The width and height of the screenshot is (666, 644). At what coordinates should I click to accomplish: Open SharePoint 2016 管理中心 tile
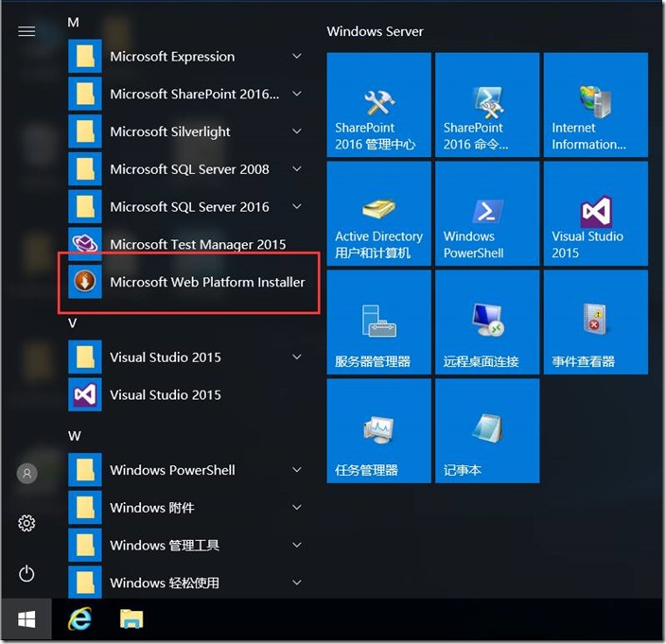pos(378,105)
